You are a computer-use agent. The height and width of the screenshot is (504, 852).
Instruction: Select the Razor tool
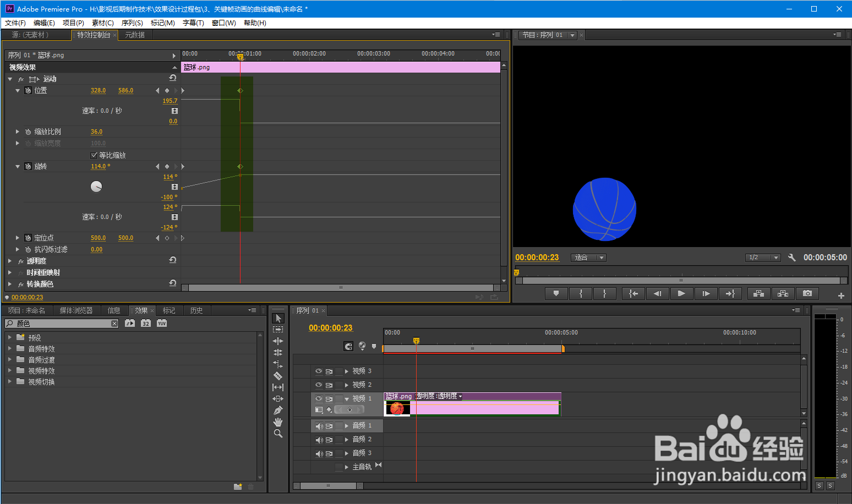(278, 376)
